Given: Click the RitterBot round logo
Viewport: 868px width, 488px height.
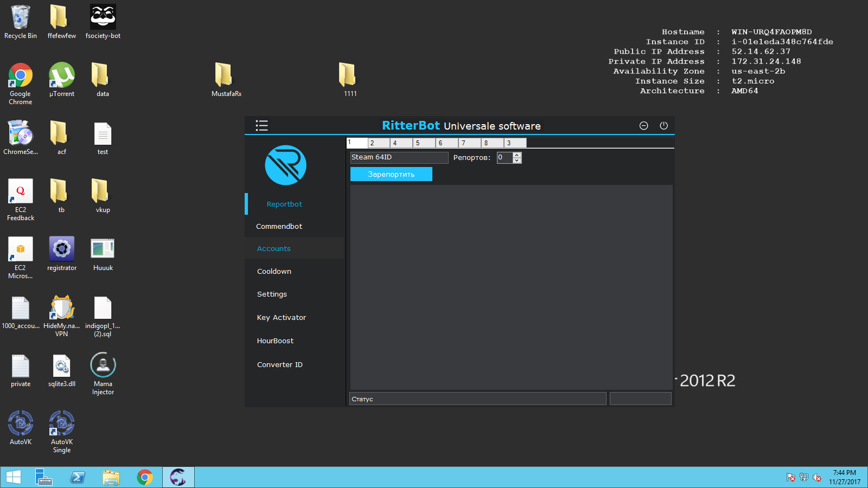Looking at the screenshot, I should pyautogui.click(x=285, y=165).
